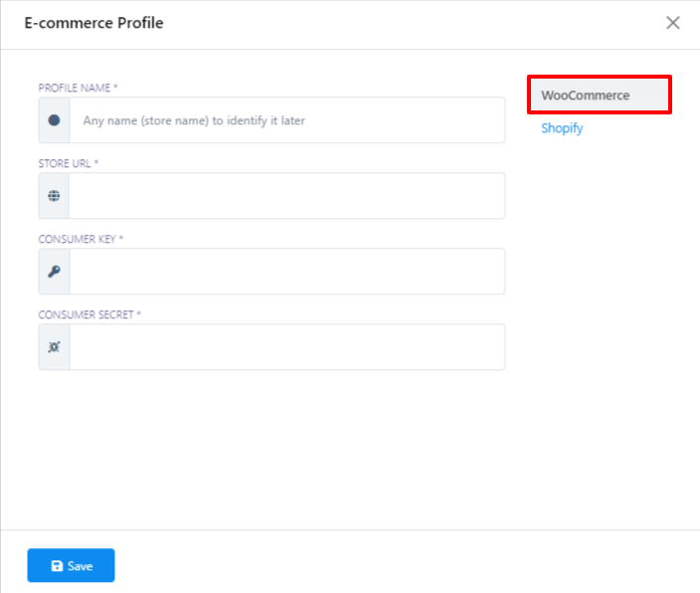Click the E-commerce Profile dialog title
This screenshot has height=593, width=700.
[93, 23]
